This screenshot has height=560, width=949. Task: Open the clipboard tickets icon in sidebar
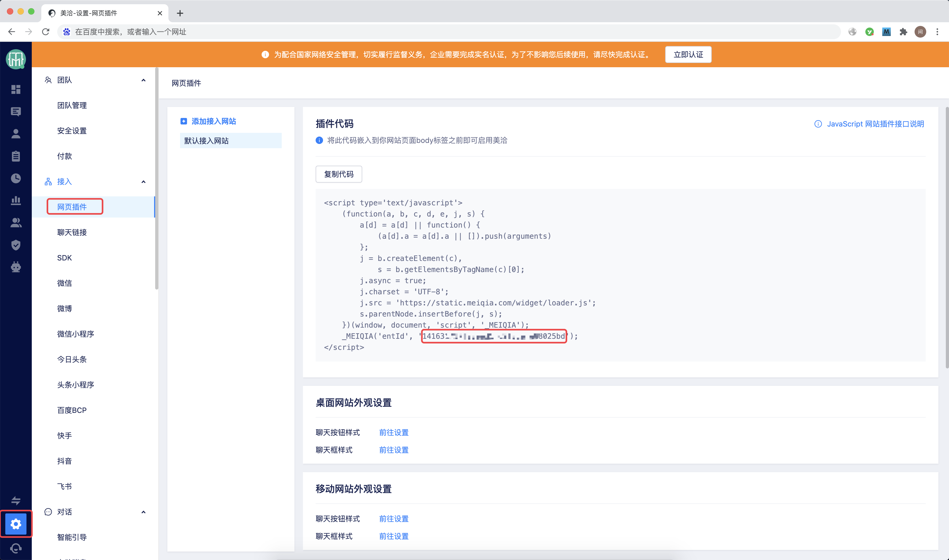16,156
